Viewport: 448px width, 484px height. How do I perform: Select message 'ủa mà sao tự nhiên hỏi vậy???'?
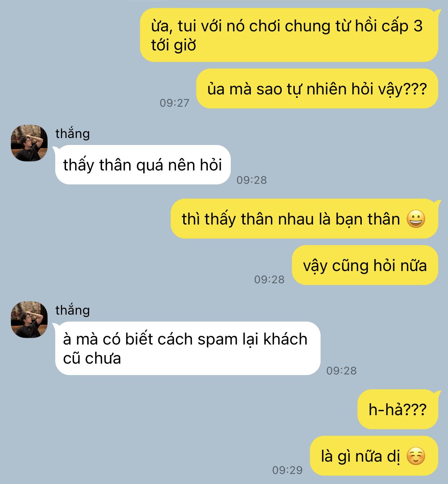point(317,89)
